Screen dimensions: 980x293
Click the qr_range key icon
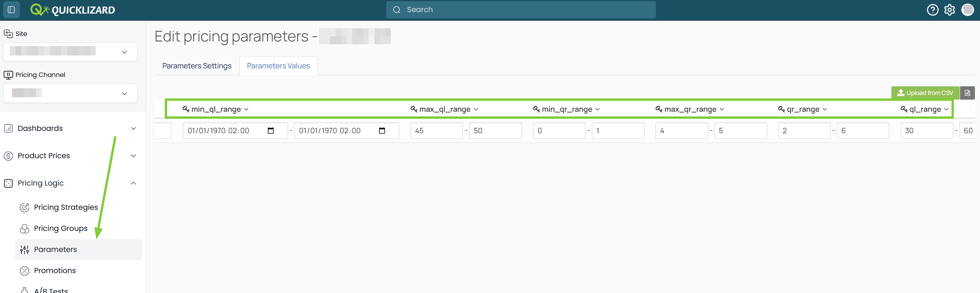(781, 109)
